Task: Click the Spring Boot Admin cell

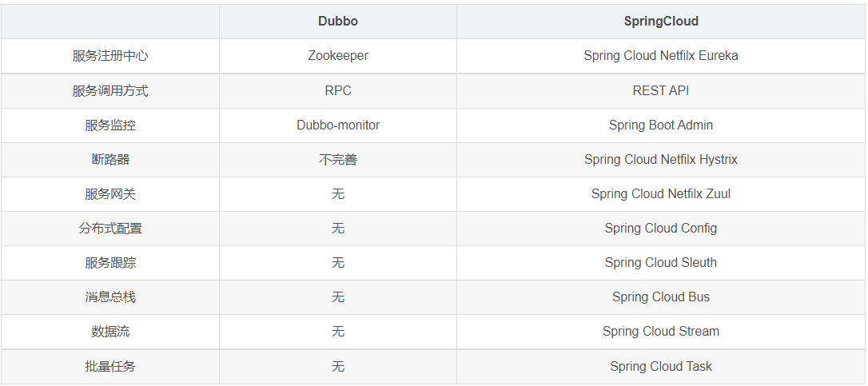Action: [661, 125]
